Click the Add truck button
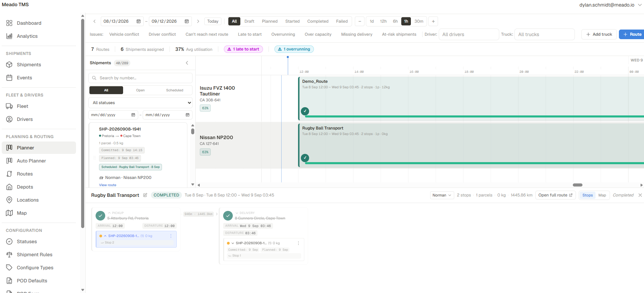Image resolution: width=644 pixels, height=293 pixels. click(599, 34)
